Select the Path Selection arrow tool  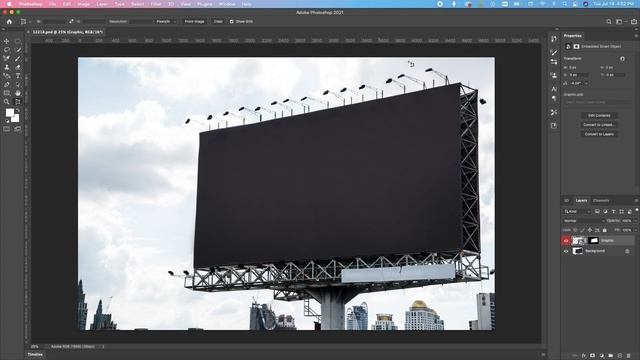[x=18, y=84]
